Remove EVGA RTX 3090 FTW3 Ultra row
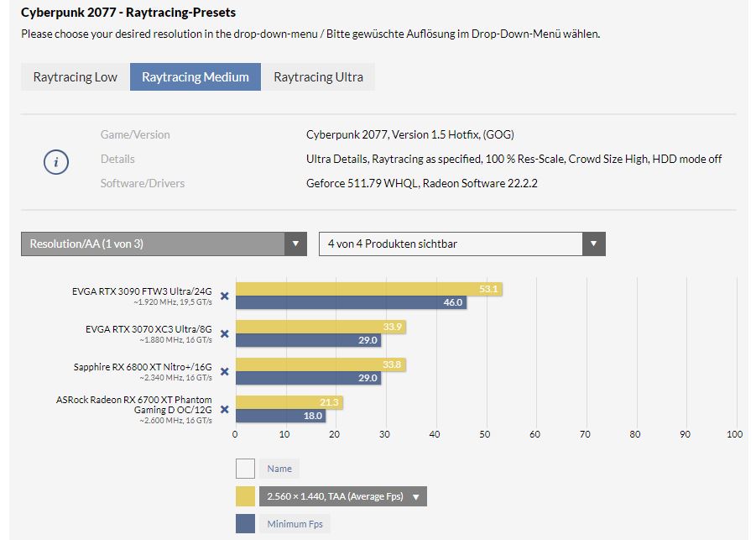The width and height of the screenshot is (756, 540). click(225, 296)
